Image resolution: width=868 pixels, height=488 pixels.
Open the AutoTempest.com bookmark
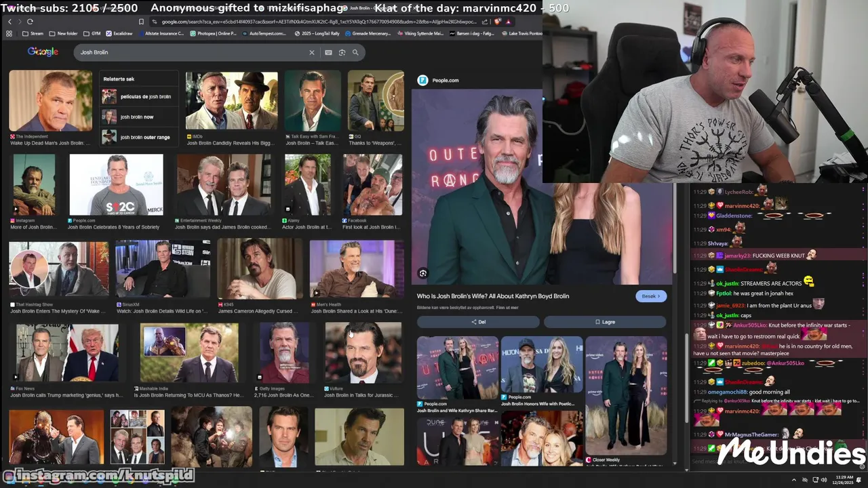click(x=264, y=33)
